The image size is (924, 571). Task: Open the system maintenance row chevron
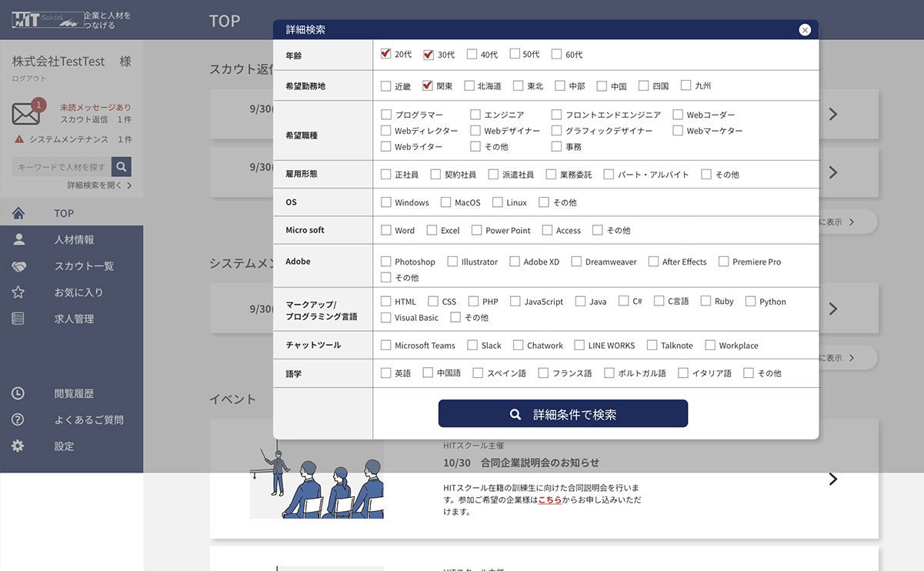[832, 309]
